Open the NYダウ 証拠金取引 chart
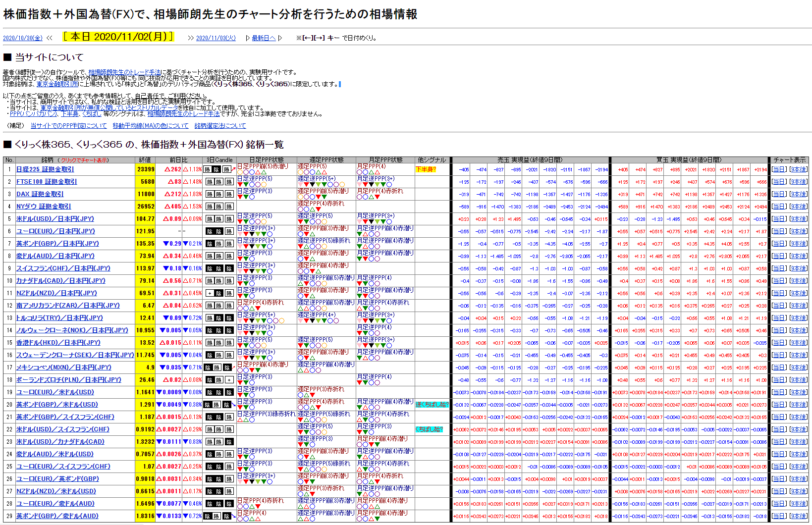 pos(44,207)
